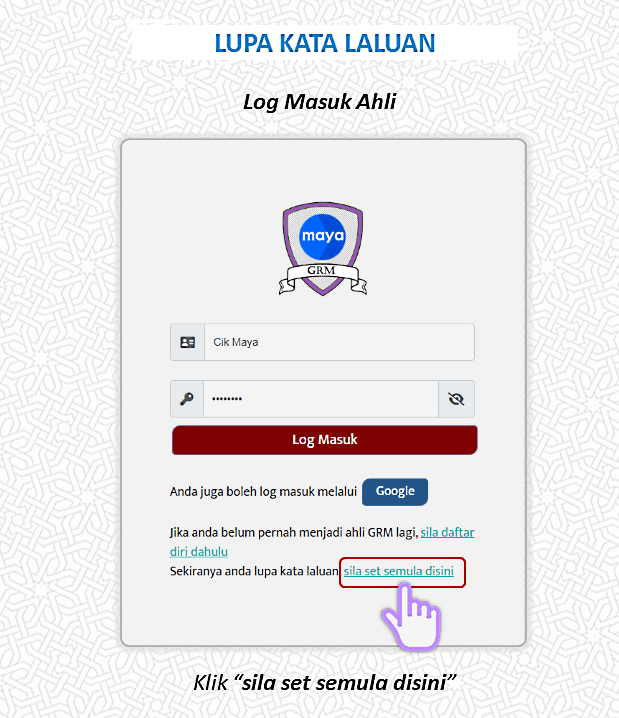Click the "diri dahulu" link text

click(199, 552)
